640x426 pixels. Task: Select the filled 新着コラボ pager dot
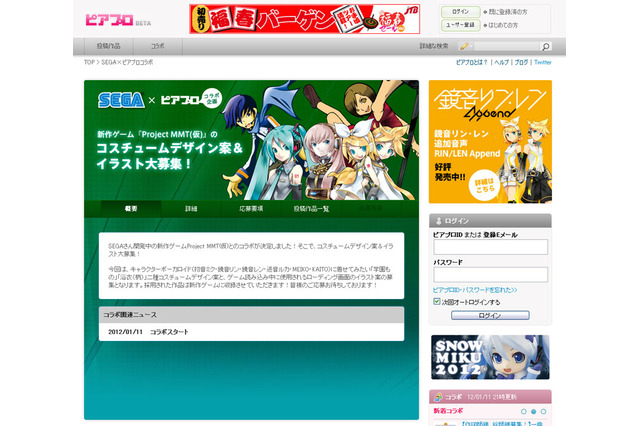coord(533,411)
